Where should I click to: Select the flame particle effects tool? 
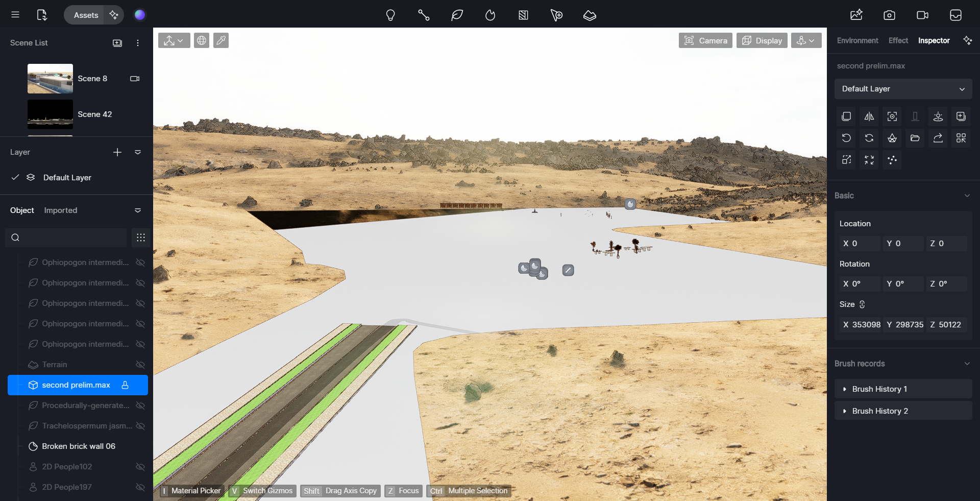(490, 15)
